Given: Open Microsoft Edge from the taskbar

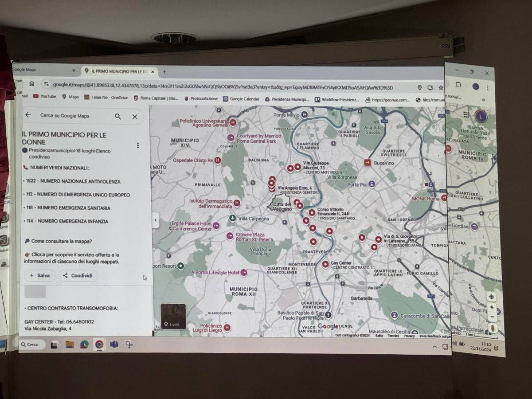Looking at the screenshot, I should pos(84,344).
